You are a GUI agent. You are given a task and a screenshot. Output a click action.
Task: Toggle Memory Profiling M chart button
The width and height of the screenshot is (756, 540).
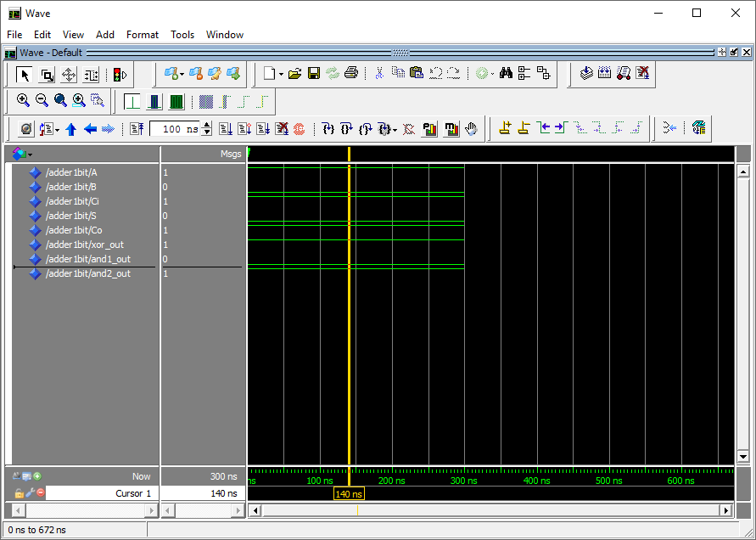(451, 129)
